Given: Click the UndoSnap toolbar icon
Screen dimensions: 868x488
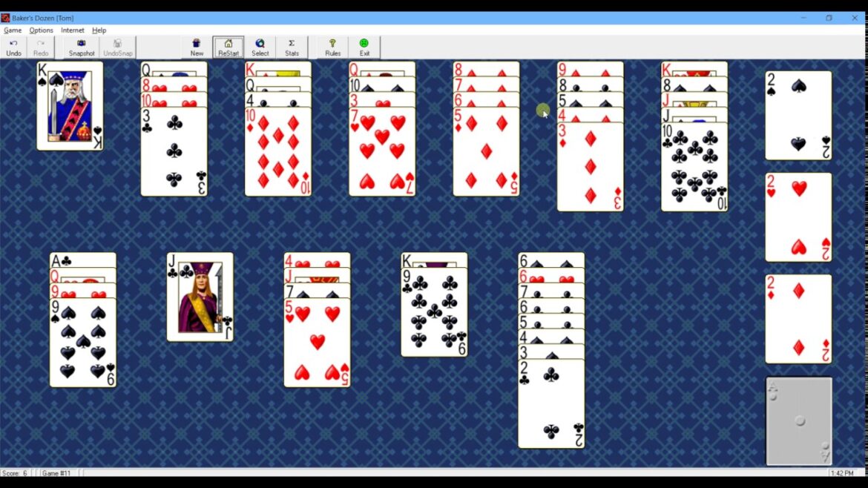Looking at the screenshot, I should tap(117, 46).
